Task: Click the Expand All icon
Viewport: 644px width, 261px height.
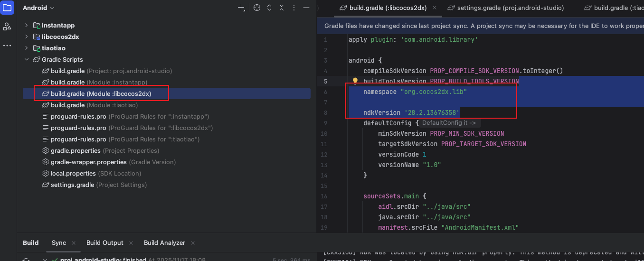Action: coord(269,8)
